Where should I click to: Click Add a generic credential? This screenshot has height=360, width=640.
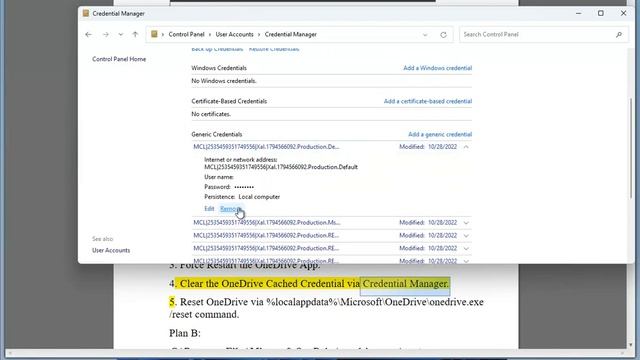440,134
